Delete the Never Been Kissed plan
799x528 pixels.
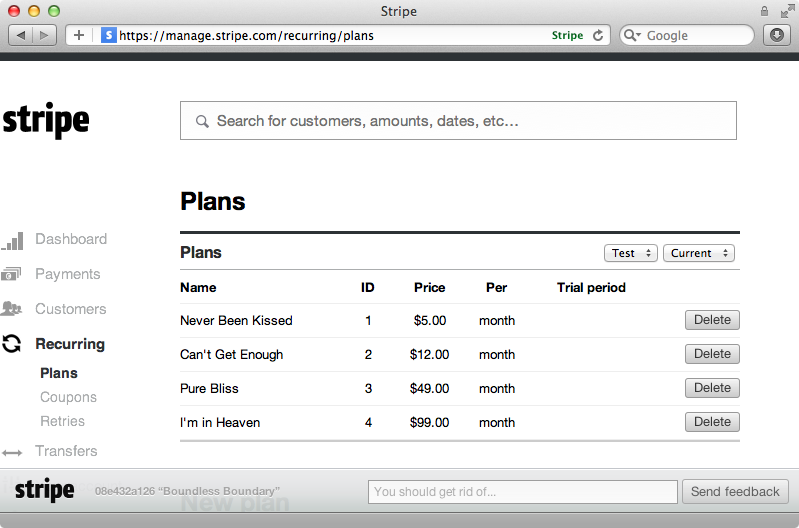coord(712,320)
